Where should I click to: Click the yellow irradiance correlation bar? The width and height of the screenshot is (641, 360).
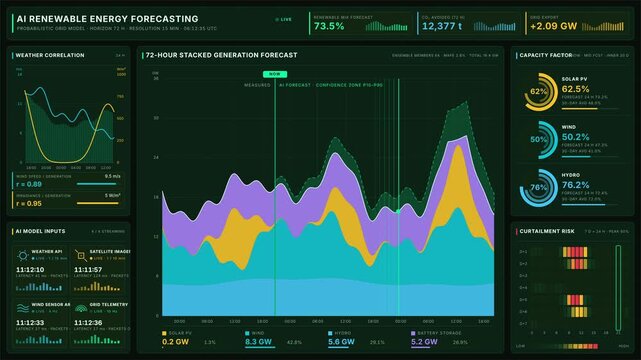point(97,203)
